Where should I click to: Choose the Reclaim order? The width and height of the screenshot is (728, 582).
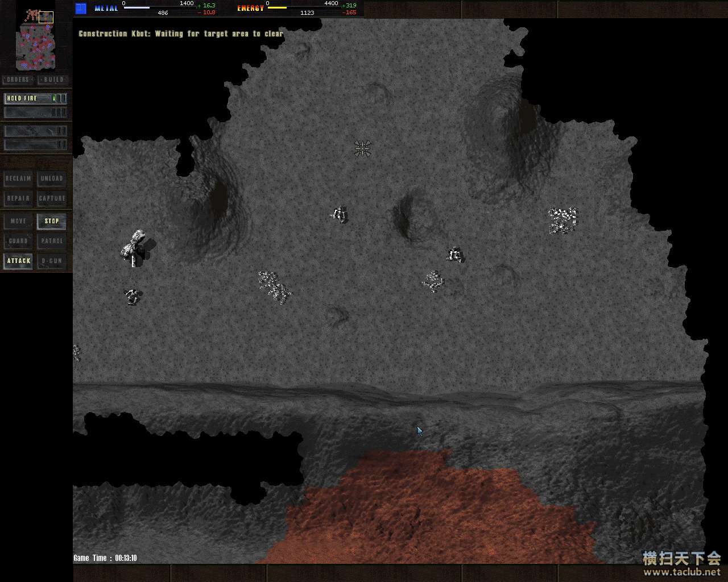18,178
